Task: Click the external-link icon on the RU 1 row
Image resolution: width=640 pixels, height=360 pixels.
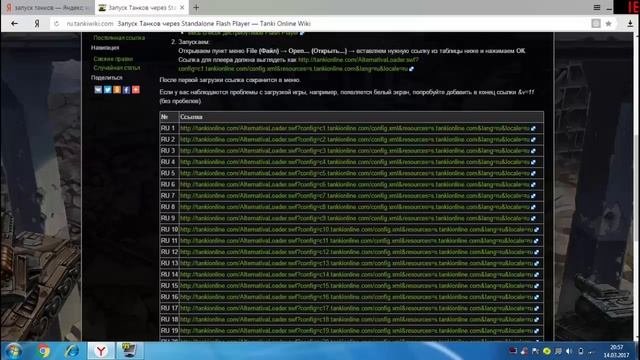Action: coord(533,128)
